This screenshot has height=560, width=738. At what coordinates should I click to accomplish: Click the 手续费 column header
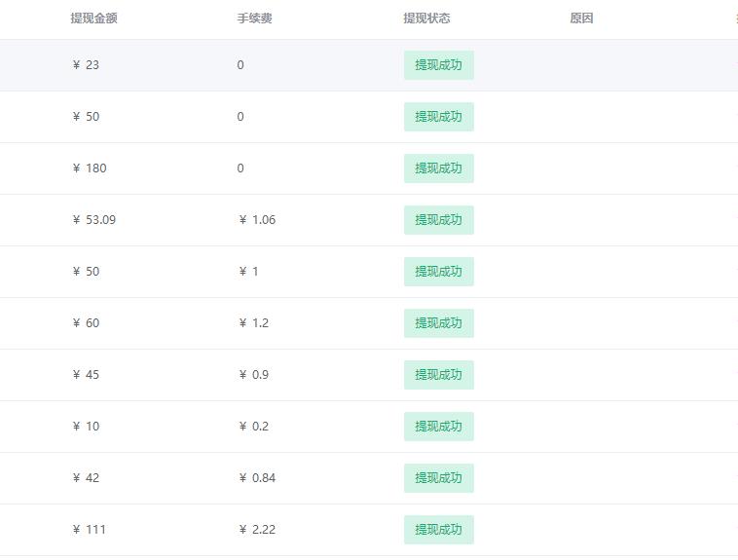254,19
